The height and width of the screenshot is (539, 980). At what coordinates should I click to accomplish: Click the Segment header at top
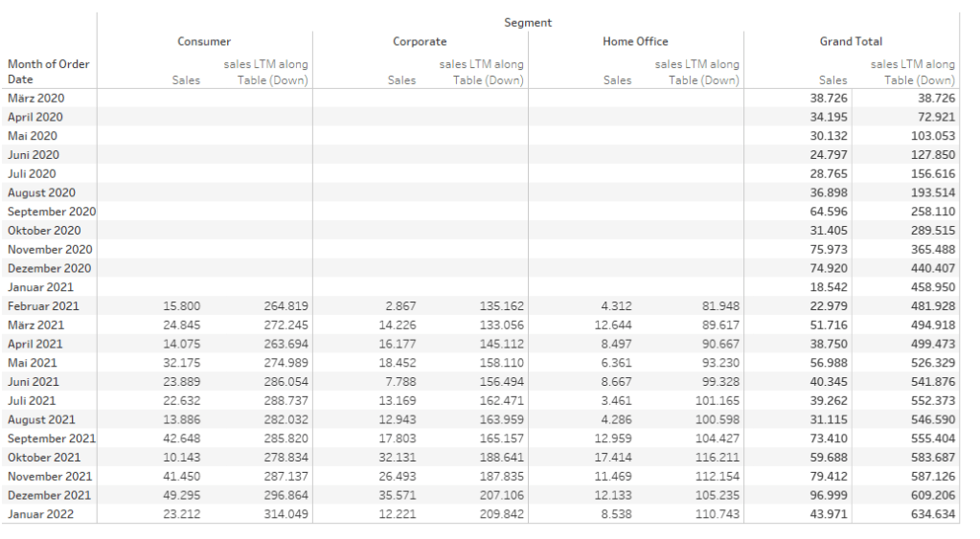pyautogui.click(x=528, y=22)
